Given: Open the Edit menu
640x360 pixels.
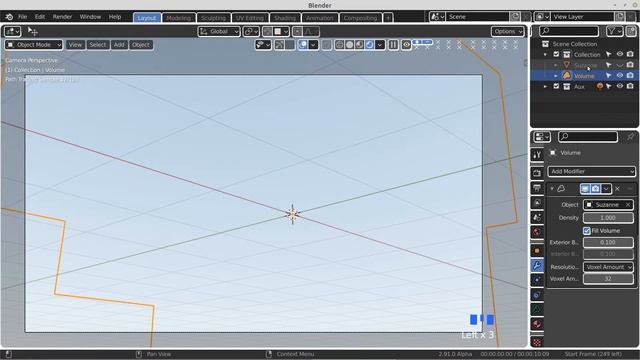Looking at the screenshot, I should [40, 17].
